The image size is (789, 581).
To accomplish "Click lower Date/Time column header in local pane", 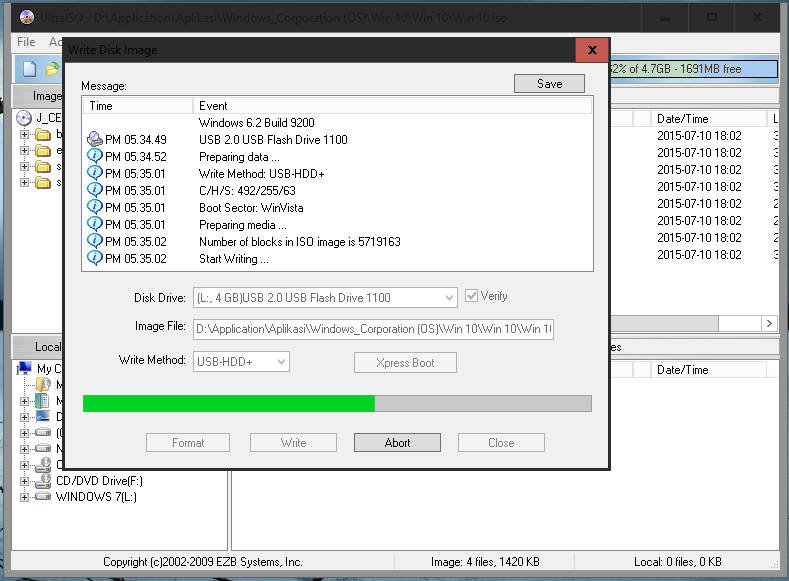I will (707, 370).
